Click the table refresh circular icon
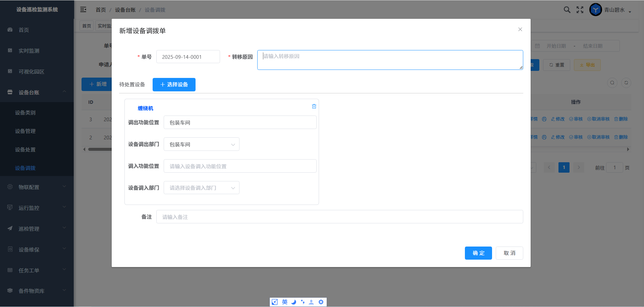Screen dimensions: 644x307 pyautogui.click(x=626, y=83)
